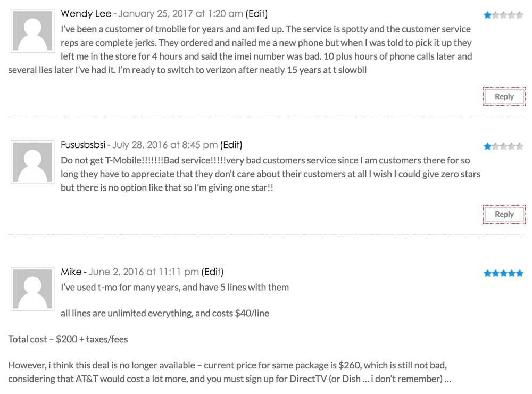Click the Wendy Lee author name
The width and height of the screenshot is (532, 394).
coord(86,14)
